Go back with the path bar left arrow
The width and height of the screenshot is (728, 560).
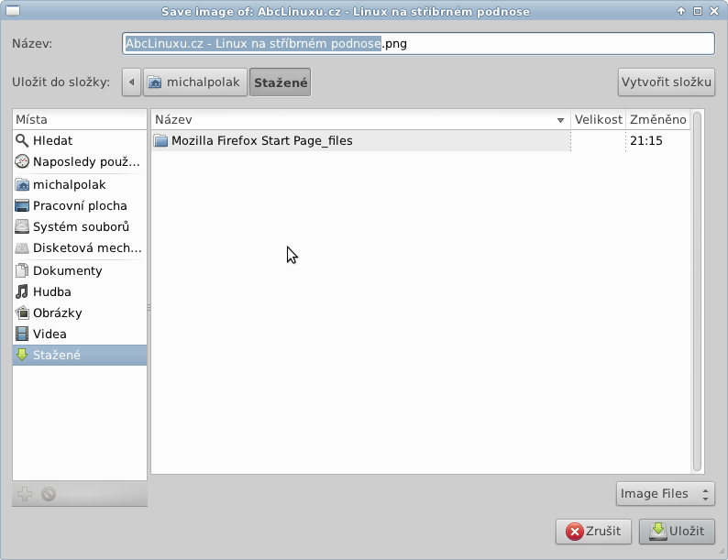(131, 82)
